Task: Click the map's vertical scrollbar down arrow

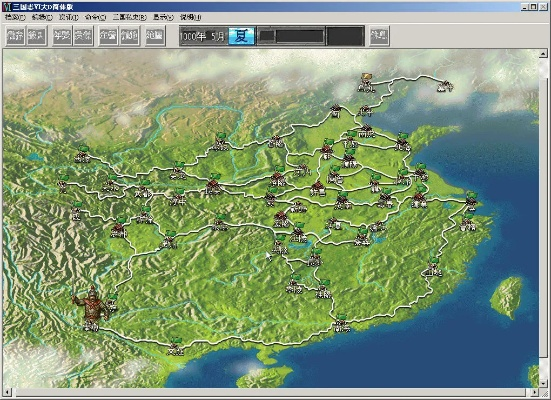Action: (543, 383)
